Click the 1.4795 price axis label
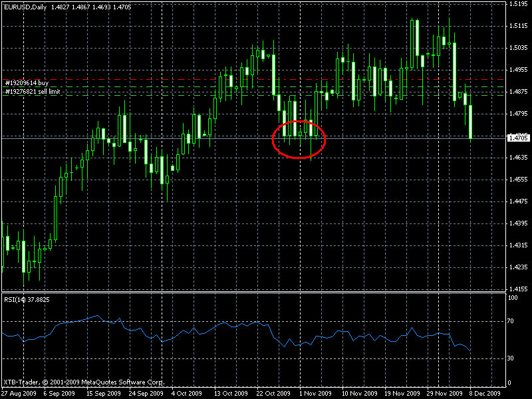This screenshot has height=399, width=532. tap(519, 114)
